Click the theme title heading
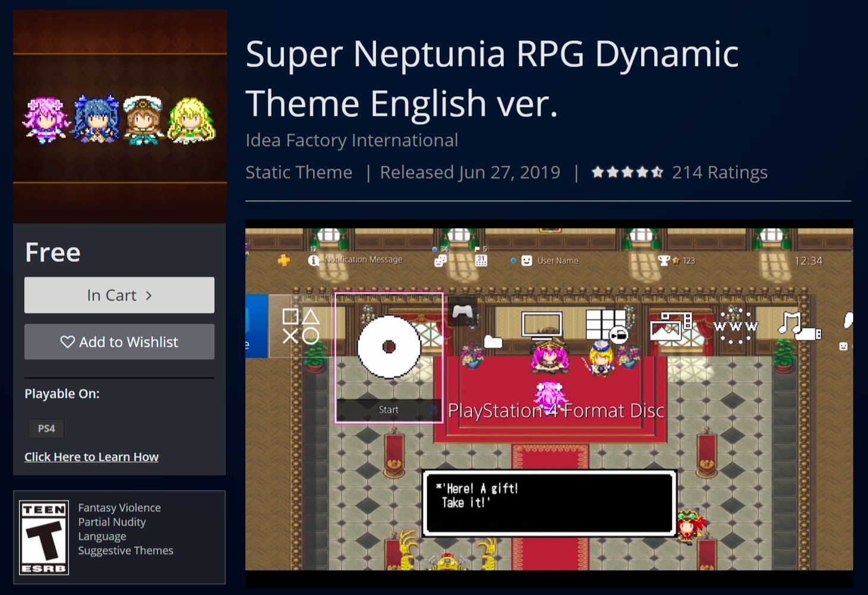The height and width of the screenshot is (595, 868). tap(492, 78)
